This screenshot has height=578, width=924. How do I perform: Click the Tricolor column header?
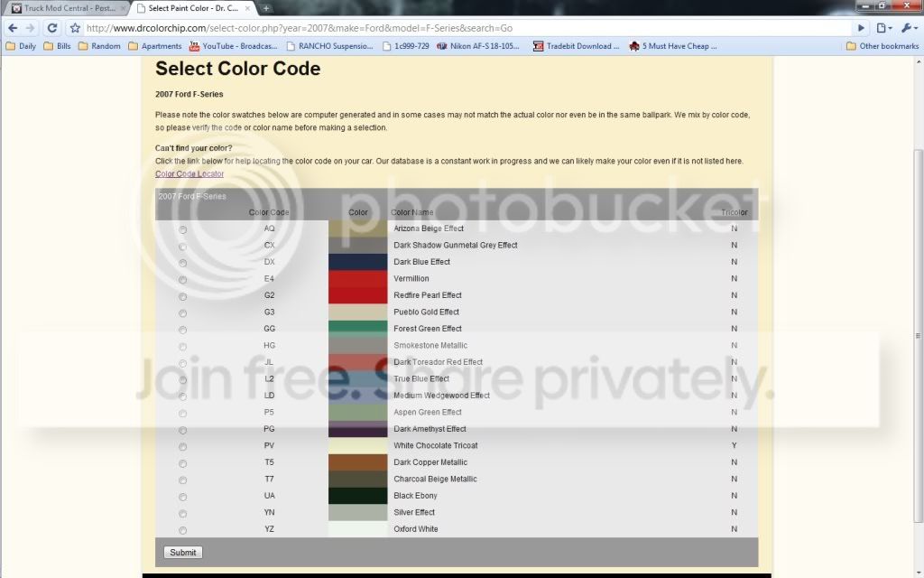tap(734, 212)
